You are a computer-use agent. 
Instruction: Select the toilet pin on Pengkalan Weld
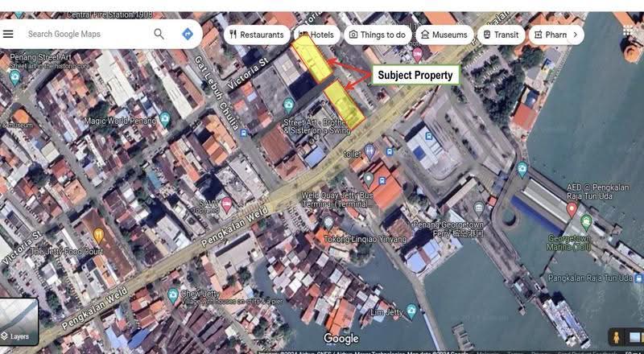(369, 151)
